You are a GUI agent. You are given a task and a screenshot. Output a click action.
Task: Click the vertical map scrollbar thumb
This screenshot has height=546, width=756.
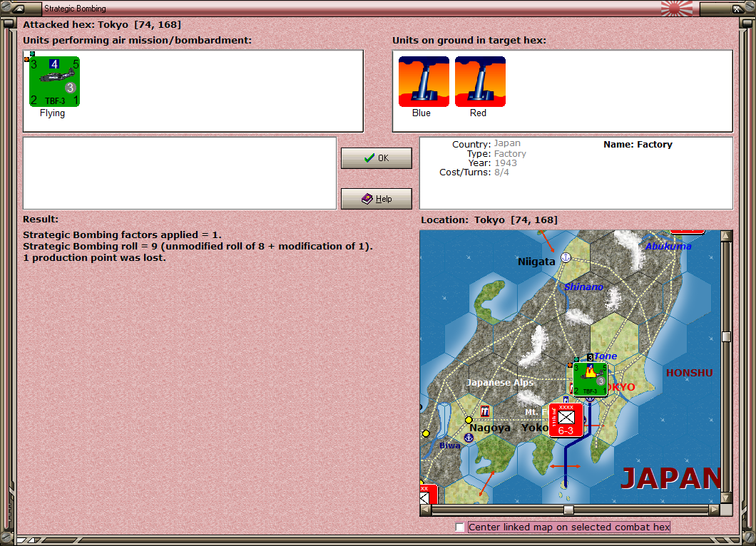coord(726,336)
